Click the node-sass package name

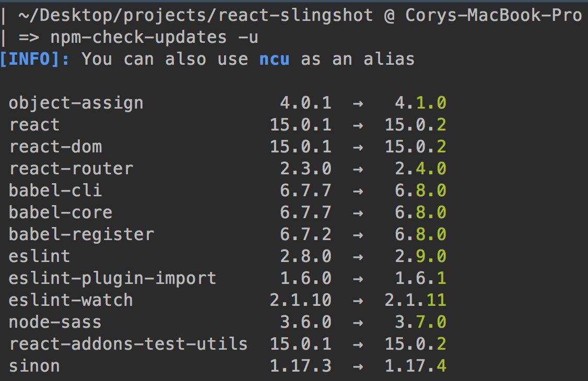pyautogui.click(x=55, y=322)
